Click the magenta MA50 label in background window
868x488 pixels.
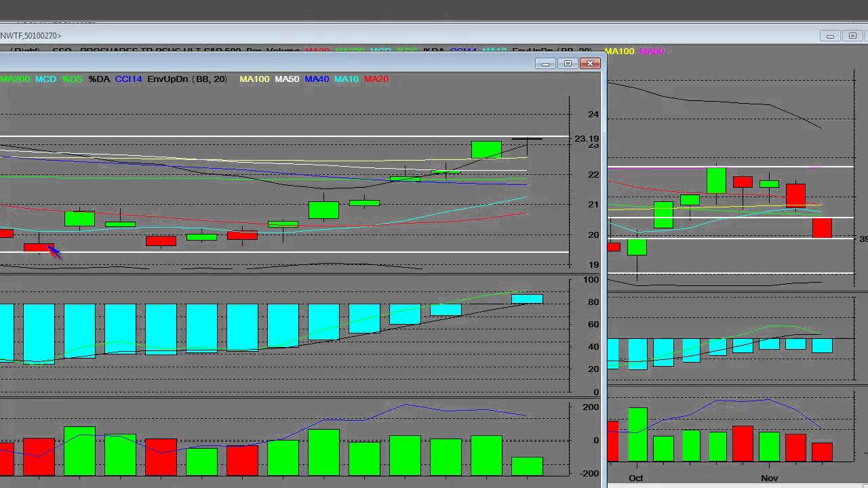[x=652, y=52]
